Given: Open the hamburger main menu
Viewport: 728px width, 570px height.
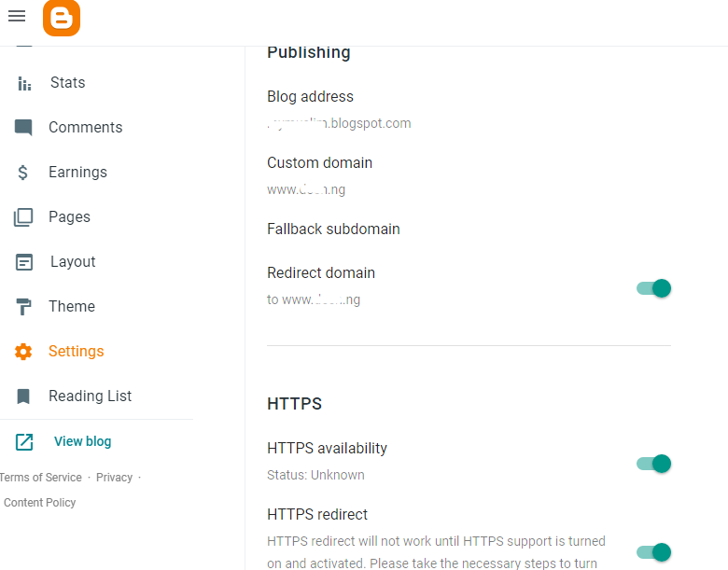Looking at the screenshot, I should tap(17, 17).
